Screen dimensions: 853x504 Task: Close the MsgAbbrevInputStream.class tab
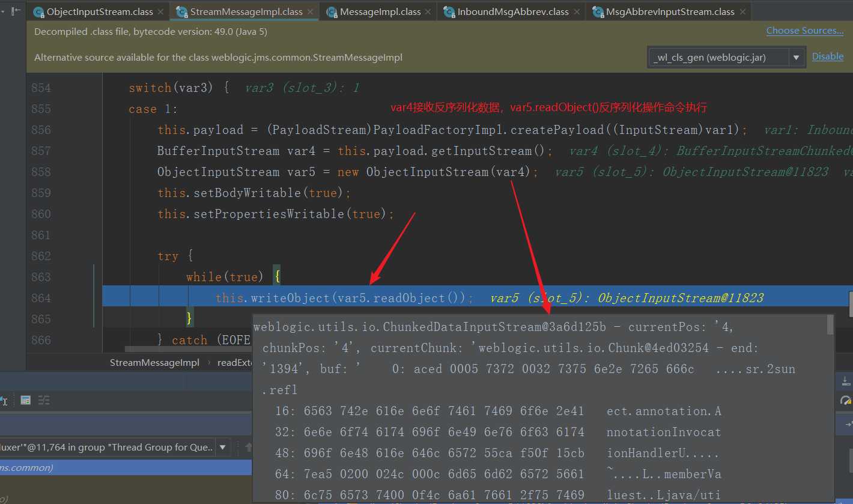click(743, 11)
